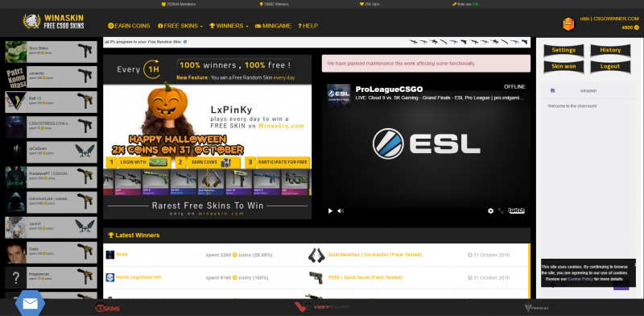This screenshot has height=316, width=644.
Task: Expand the FREE SKINS dropdown menu
Action: tap(180, 26)
